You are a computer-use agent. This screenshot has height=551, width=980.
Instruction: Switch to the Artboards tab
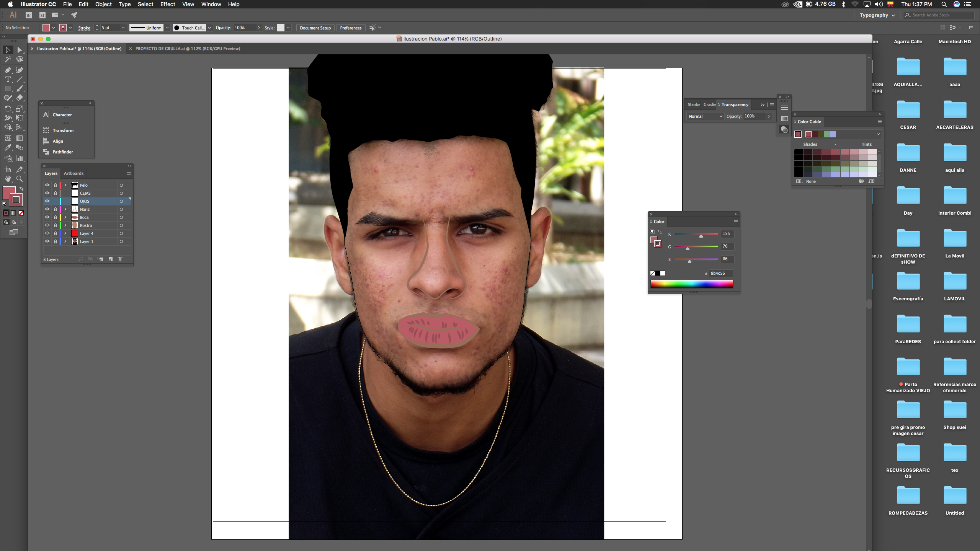coord(73,173)
